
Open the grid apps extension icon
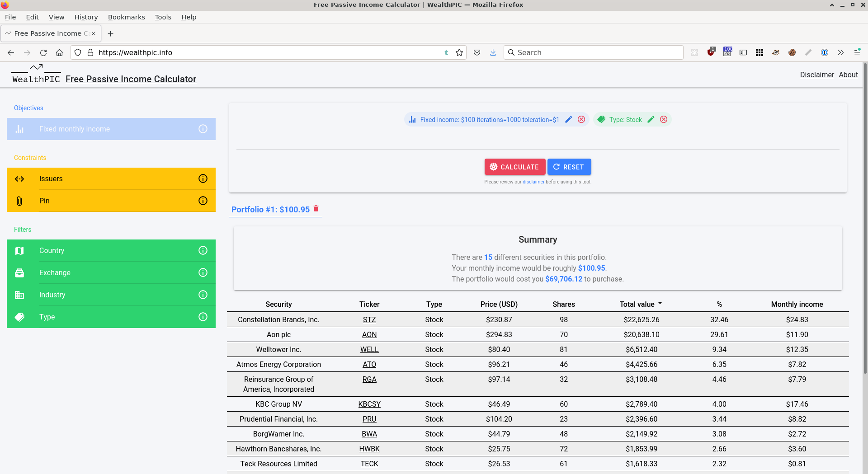tap(759, 52)
